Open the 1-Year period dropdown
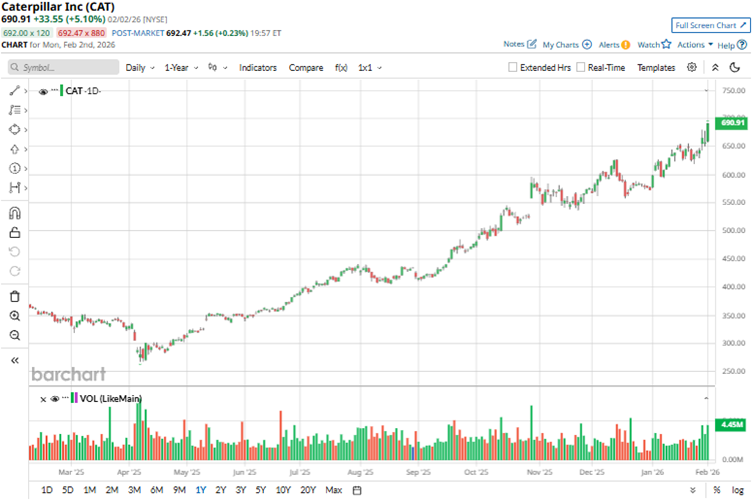Viewport: 752px width, 500px height. coord(181,68)
